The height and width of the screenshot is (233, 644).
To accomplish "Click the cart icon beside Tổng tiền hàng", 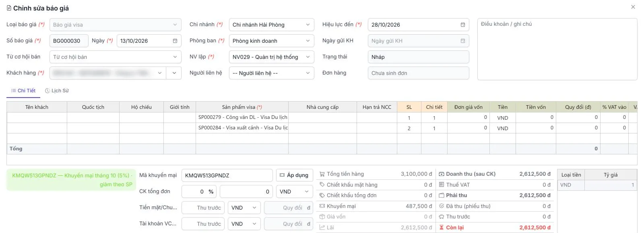I will pos(322,174).
